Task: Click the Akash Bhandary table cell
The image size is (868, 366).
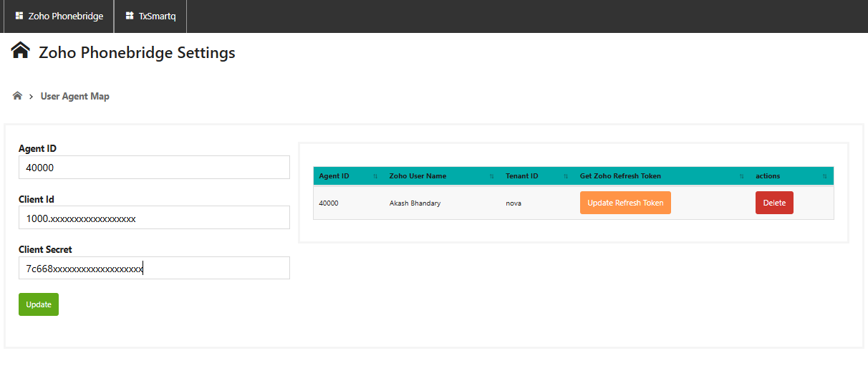Action: 415,203
